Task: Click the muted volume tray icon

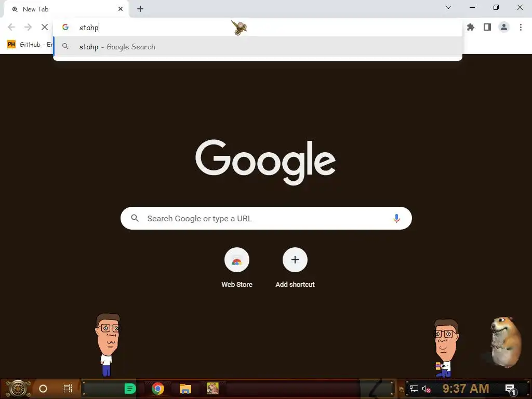Action: click(426, 389)
